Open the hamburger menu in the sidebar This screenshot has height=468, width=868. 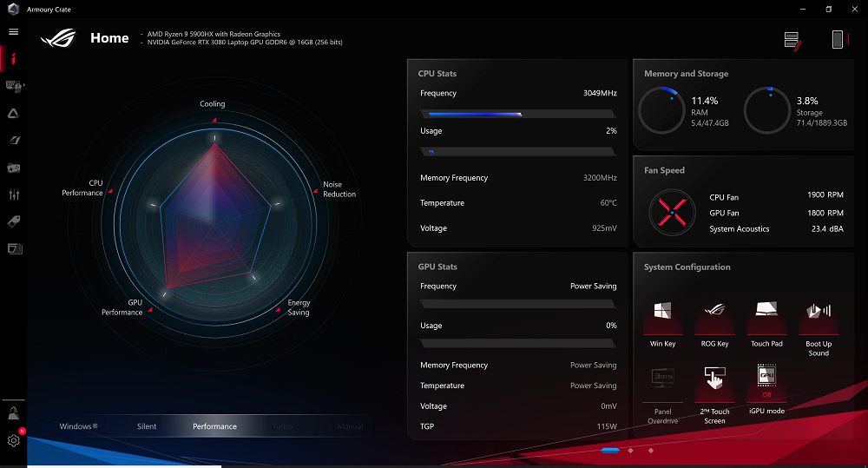pos(13,31)
